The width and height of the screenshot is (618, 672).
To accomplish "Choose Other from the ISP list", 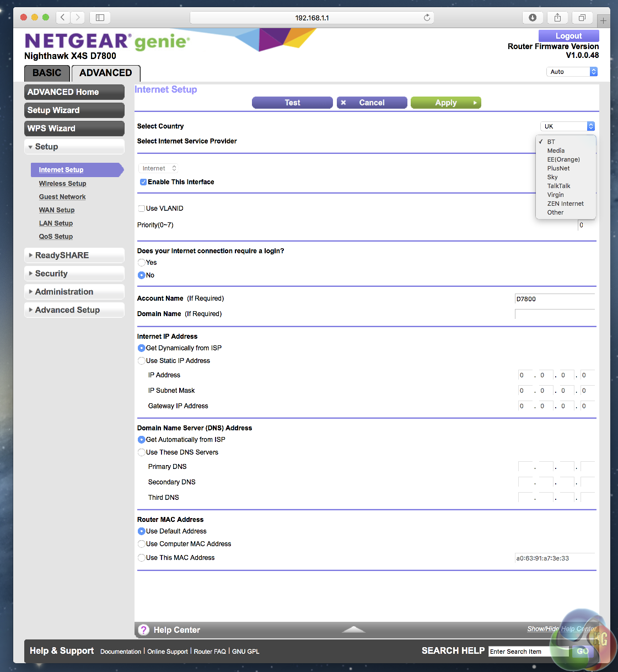I will click(x=566, y=212).
